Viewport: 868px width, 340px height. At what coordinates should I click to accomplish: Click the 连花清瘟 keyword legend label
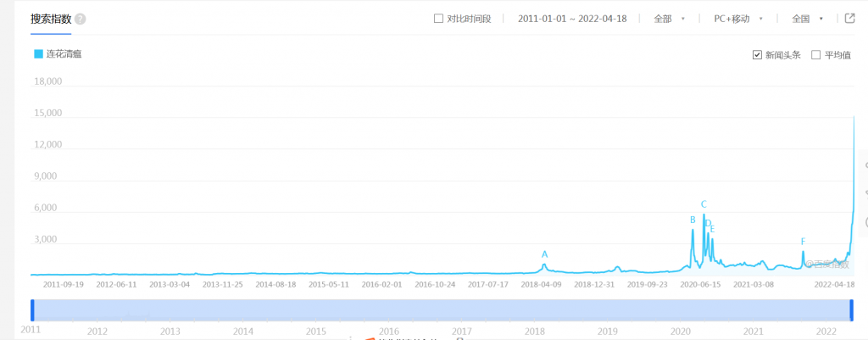coord(64,54)
